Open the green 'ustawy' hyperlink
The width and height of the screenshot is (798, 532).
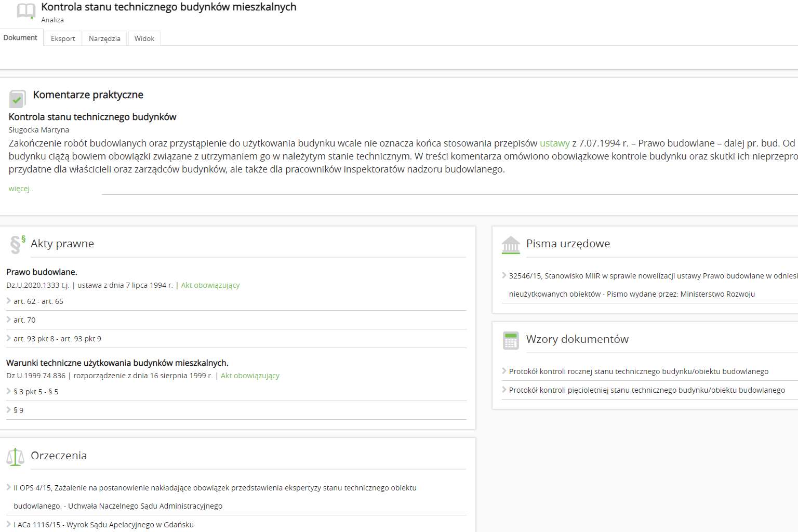click(554, 143)
